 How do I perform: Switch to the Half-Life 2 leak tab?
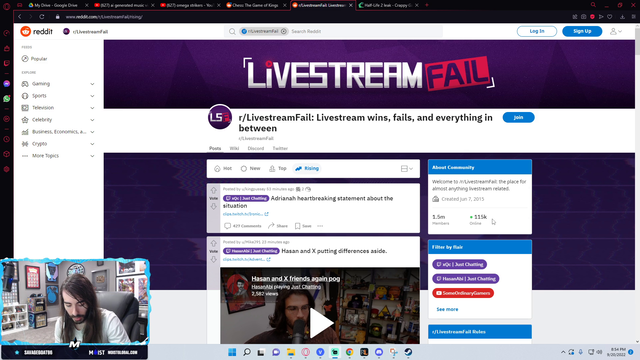[388, 5]
